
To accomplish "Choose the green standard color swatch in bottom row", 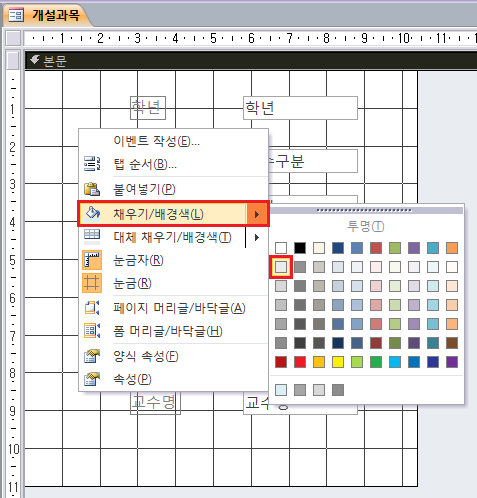I will click(376, 362).
